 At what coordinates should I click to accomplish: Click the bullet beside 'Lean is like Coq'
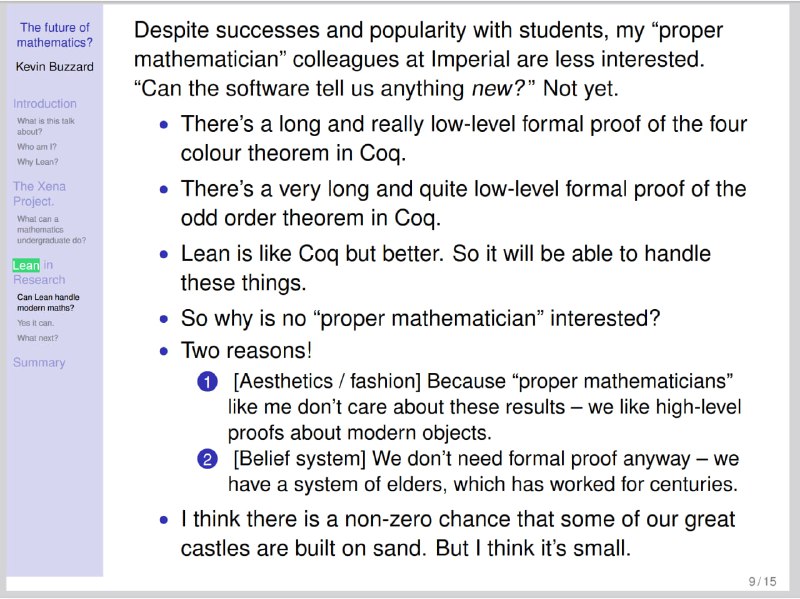pyautogui.click(x=164, y=254)
